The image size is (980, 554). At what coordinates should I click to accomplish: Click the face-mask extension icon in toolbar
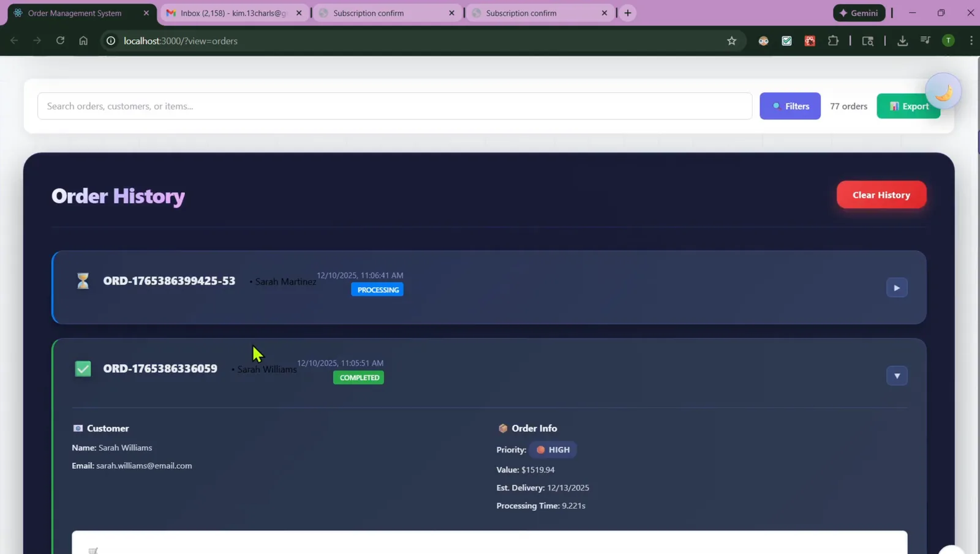[763, 40]
